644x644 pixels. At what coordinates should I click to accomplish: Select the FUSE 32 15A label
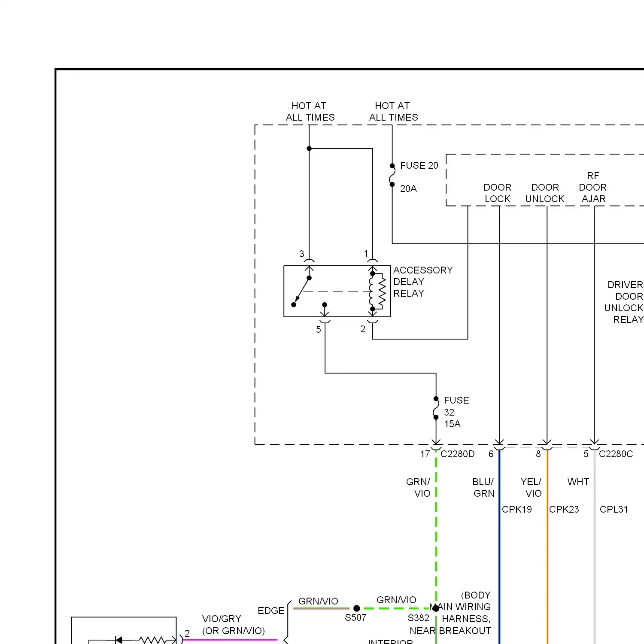pos(456,412)
